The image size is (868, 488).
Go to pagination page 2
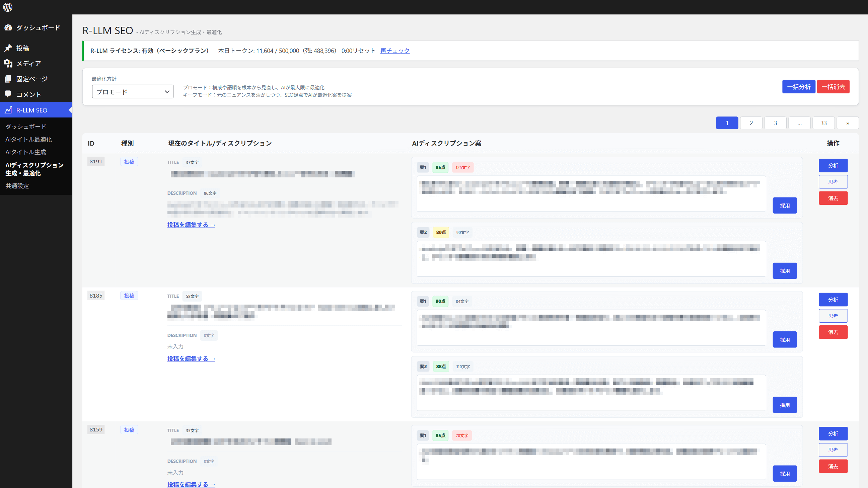click(x=751, y=123)
